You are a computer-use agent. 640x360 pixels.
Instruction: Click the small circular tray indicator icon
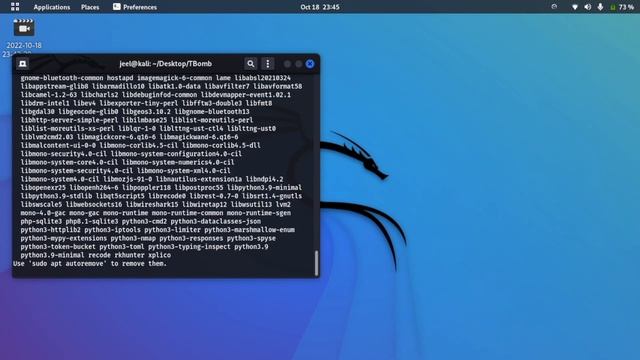click(554, 7)
